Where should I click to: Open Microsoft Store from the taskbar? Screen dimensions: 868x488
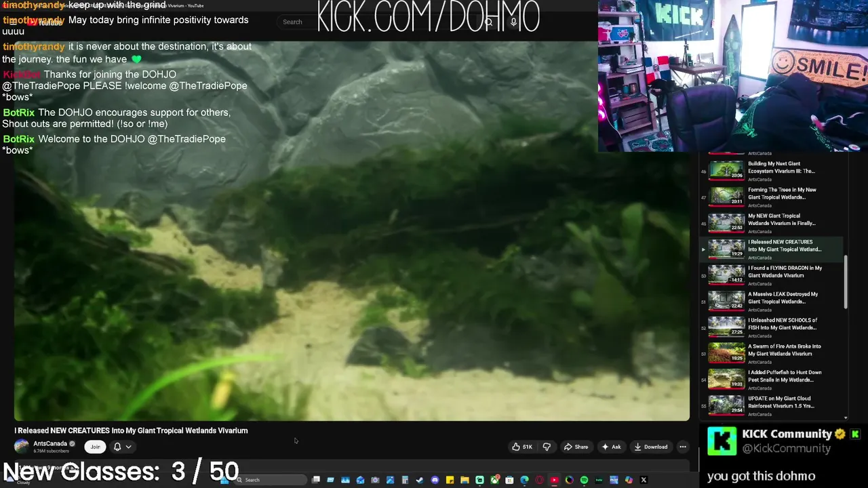click(x=509, y=480)
